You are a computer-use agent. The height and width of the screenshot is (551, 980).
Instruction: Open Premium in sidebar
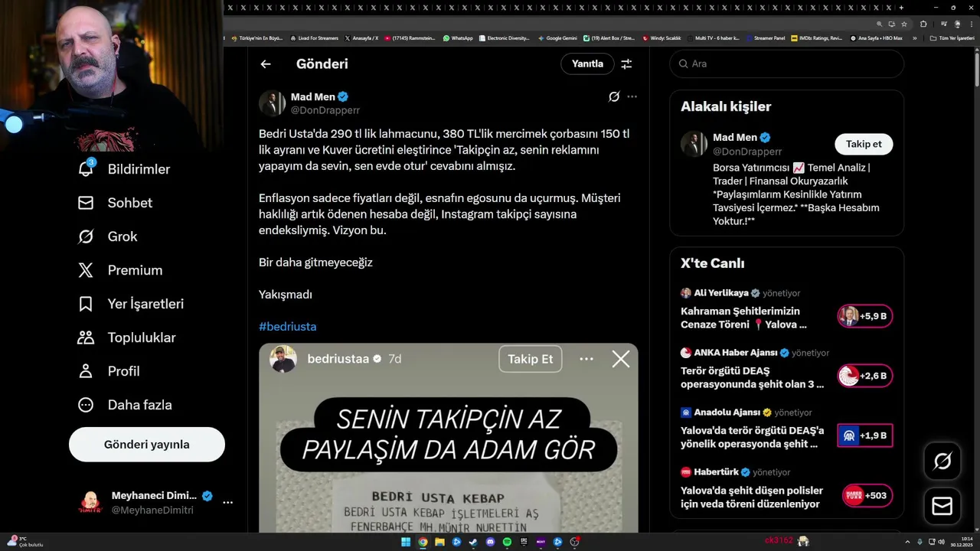click(x=120, y=270)
